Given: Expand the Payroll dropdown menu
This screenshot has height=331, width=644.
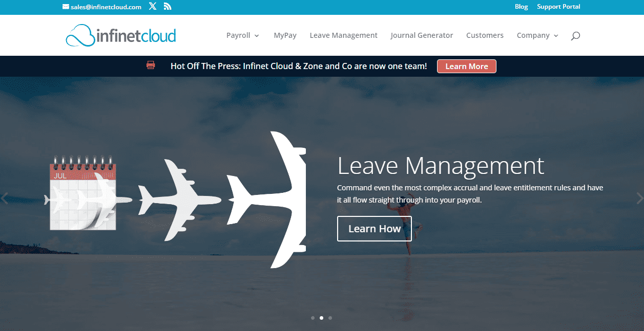Looking at the screenshot, I should (x=243, y=35).
